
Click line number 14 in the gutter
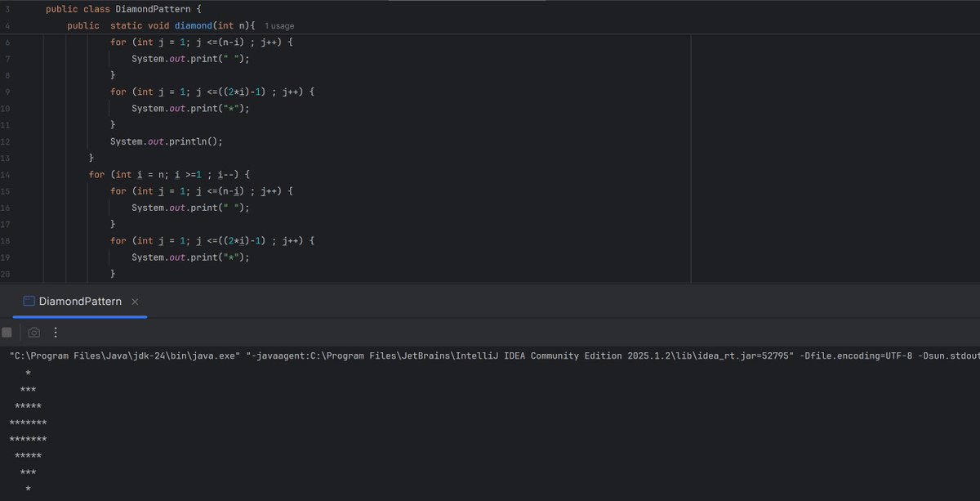coord(7,175)
